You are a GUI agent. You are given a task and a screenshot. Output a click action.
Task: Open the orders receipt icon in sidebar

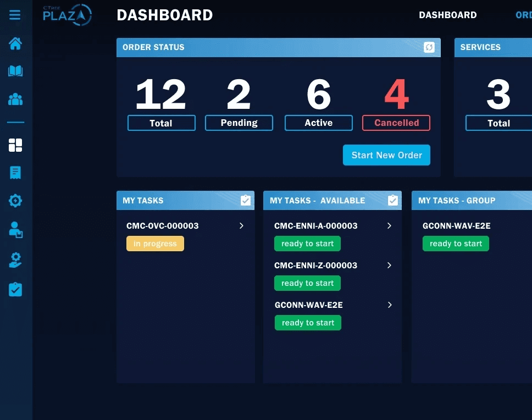(15, 173)
